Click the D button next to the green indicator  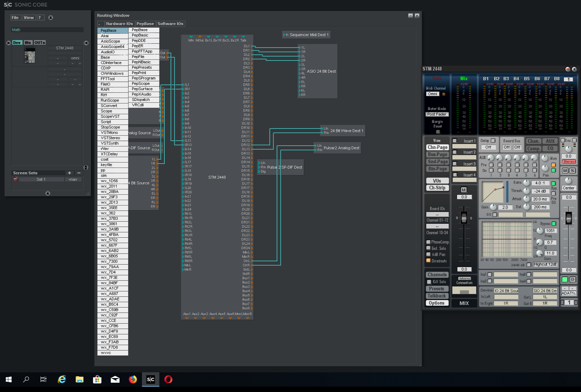[573, 280]
